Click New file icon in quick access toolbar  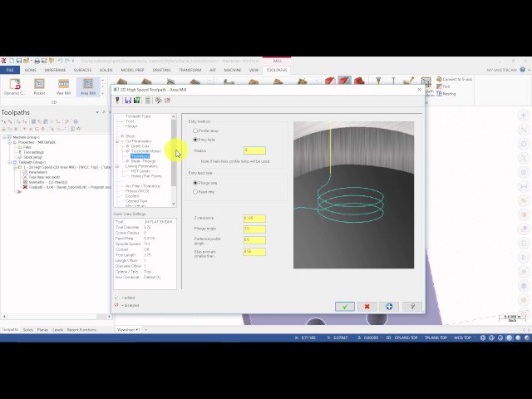[x=12, y=61]
